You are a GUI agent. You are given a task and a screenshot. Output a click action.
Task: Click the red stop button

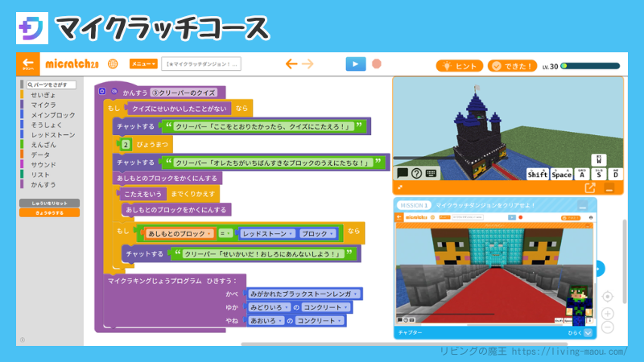(377, 64)
